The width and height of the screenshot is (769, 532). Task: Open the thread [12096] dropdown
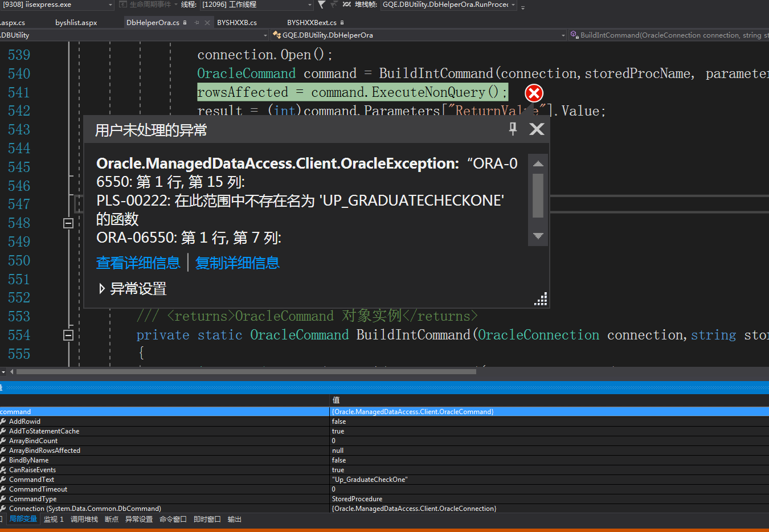click(310, 5)
